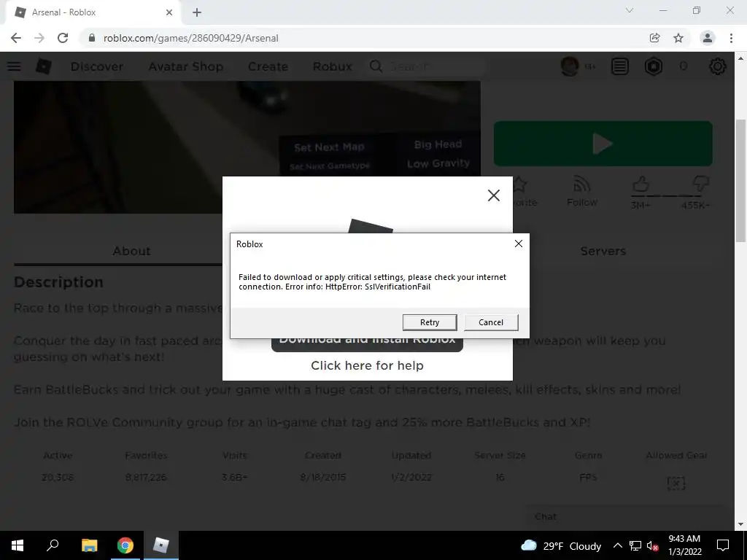Viewport: 747px width, 560px height.
Task: Click the address bar URL
Action: (190, 38)
